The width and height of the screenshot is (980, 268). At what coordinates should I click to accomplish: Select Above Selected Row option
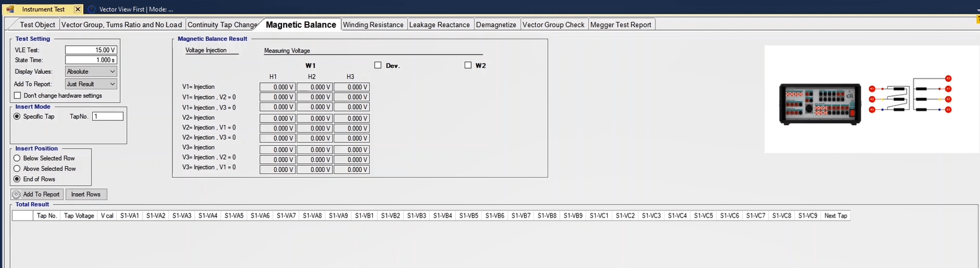click(x=17, y=168)
